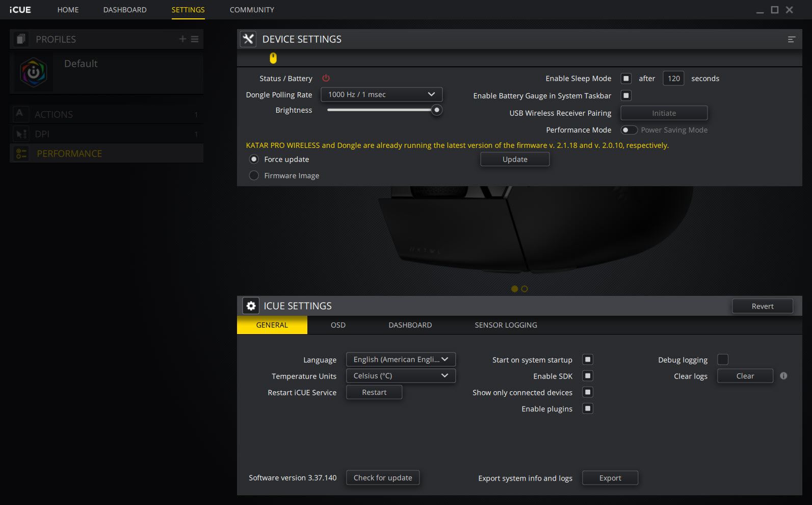
Task: Click the Device Settings wrench icon
Action: pyautogui.click(x=248, y=39)
